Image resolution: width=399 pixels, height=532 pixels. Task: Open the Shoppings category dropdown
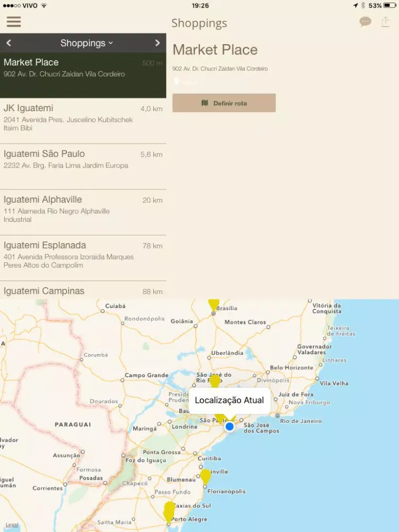pos(87,43)
